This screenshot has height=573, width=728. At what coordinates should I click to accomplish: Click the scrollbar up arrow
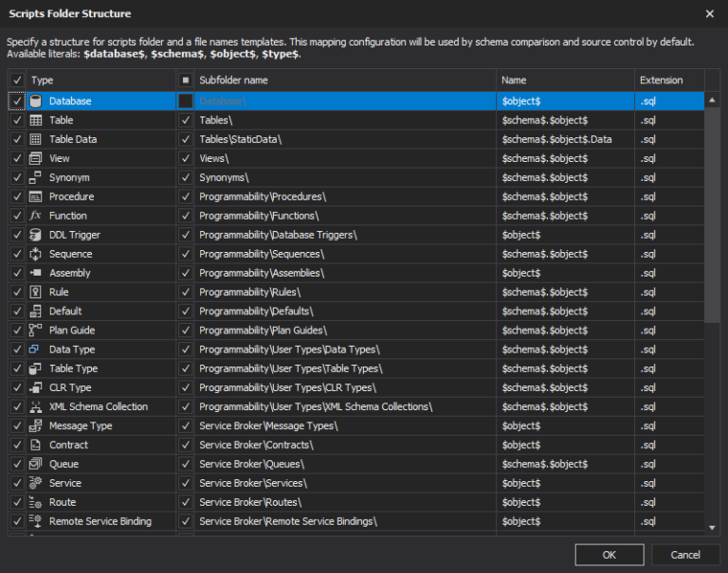712,99
